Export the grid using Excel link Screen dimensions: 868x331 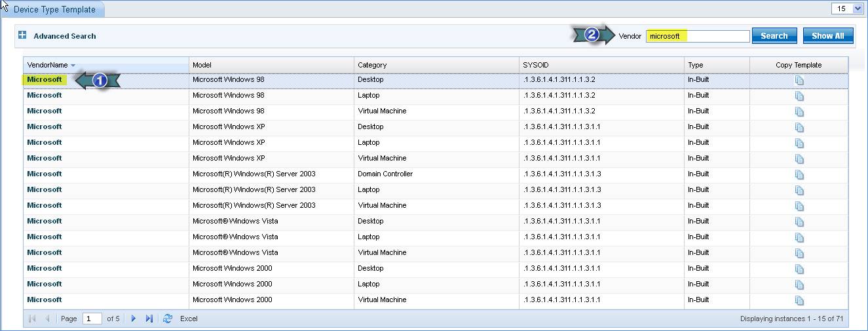coord(189,319)
